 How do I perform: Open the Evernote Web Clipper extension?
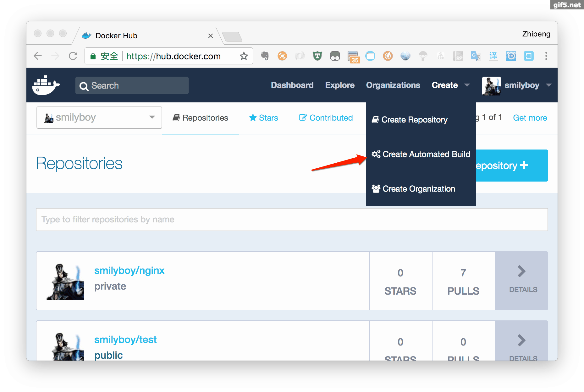coord(265,56)
